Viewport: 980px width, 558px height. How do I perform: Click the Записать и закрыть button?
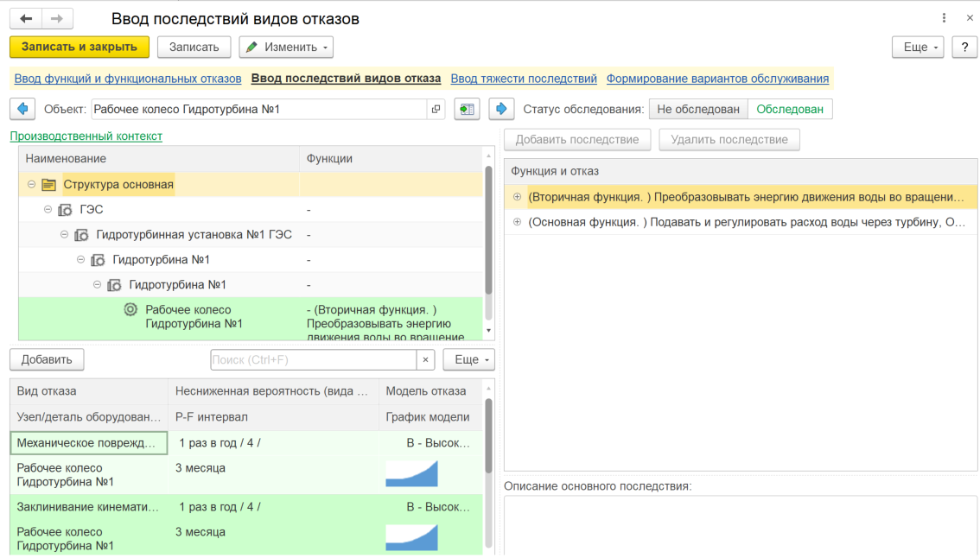pyautogui.click(x=80, y=47)
